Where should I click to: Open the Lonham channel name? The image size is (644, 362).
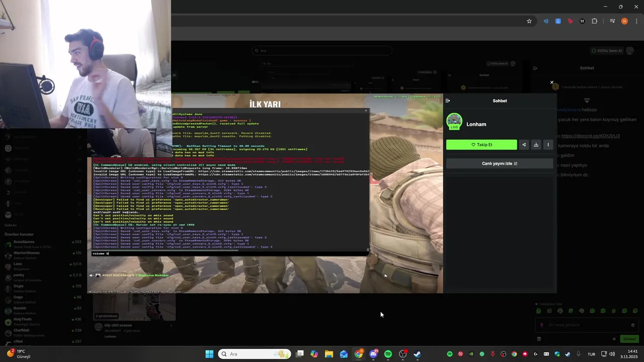click(x=476, y=124)
